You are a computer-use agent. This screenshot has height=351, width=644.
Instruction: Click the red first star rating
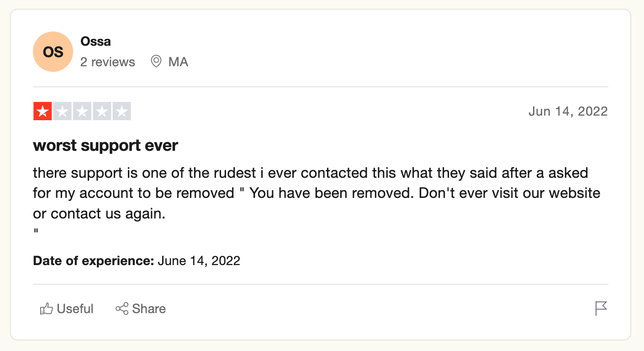(x=42, y=111)
